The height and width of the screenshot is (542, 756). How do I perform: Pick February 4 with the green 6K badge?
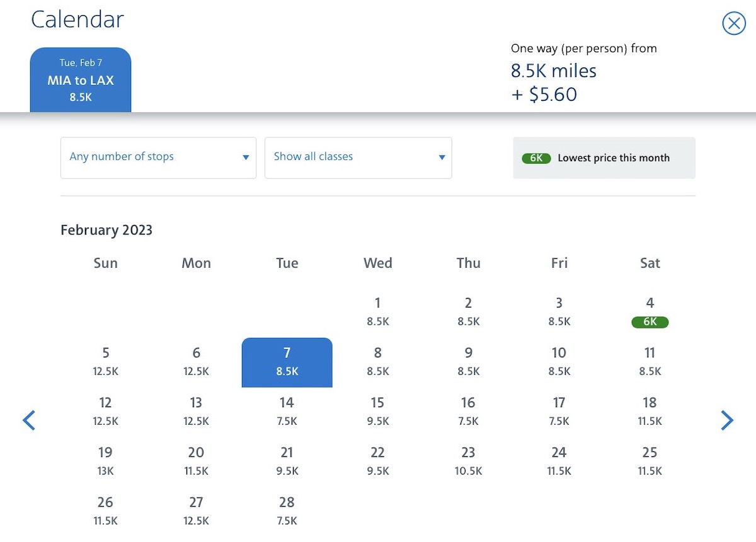tap(650, 312)
